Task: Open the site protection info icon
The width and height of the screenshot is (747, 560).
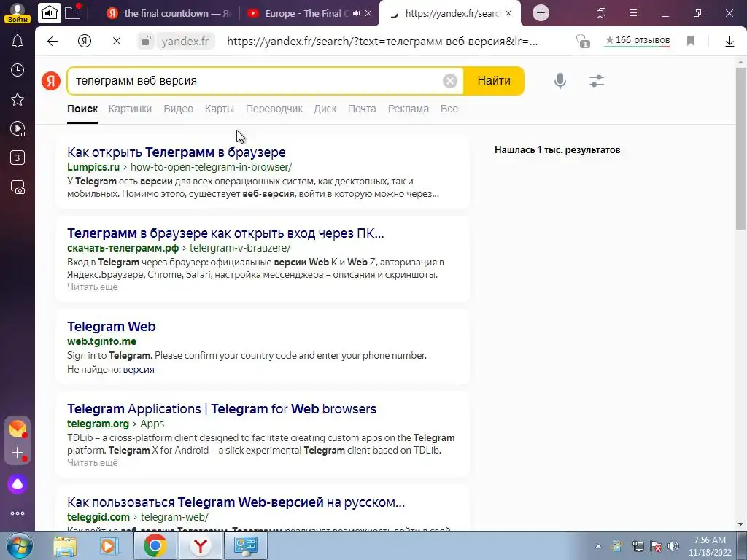Action: coord(583,41)
